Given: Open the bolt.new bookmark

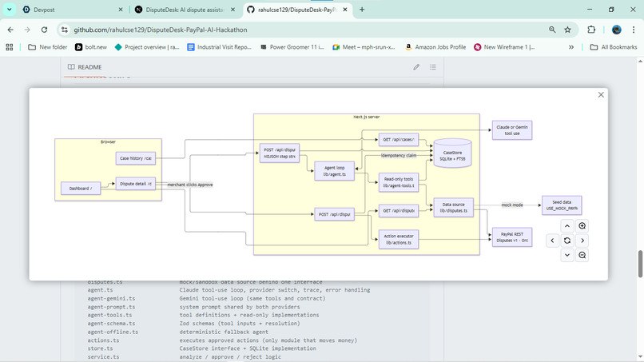Looking at the screenshot, I should (x=91, y=47).
